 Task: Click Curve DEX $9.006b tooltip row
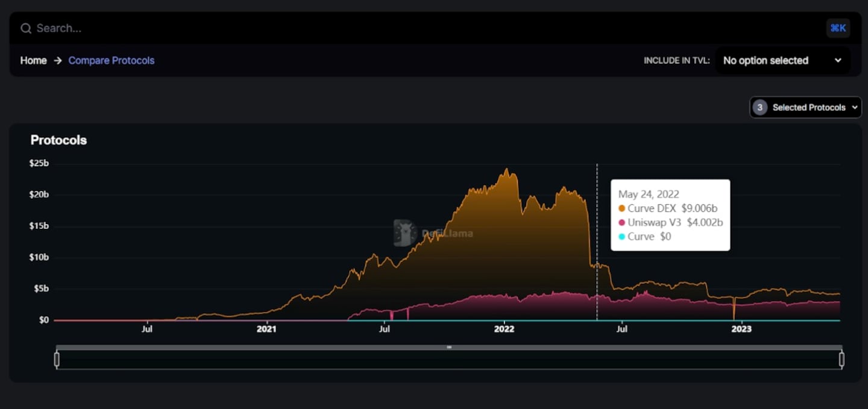(x=667, y=208)
